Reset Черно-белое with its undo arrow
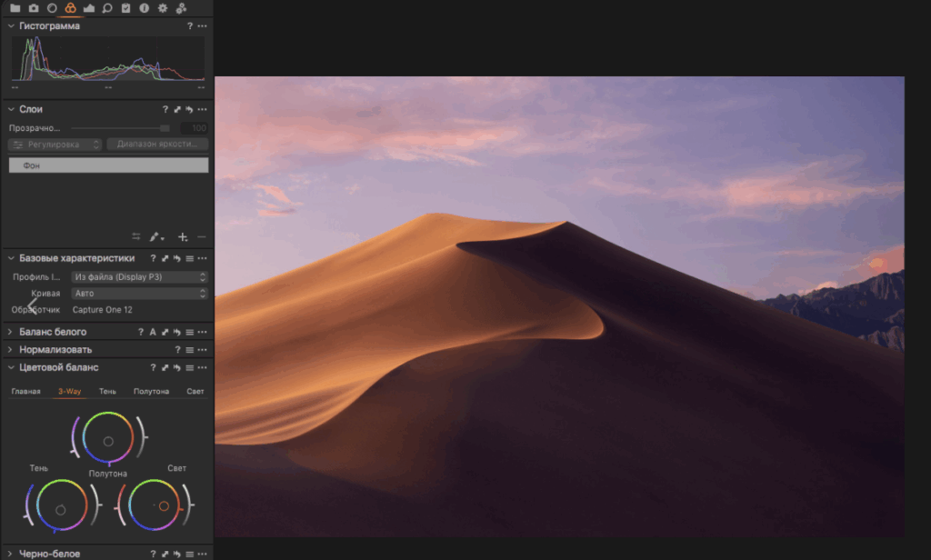 pos(177,554)
